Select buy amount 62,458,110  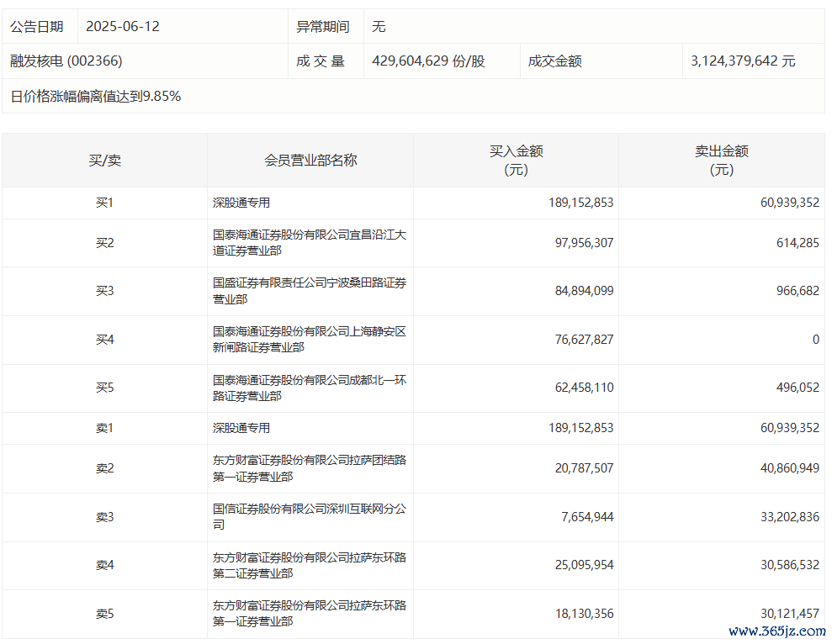click(x=584, y=388)
